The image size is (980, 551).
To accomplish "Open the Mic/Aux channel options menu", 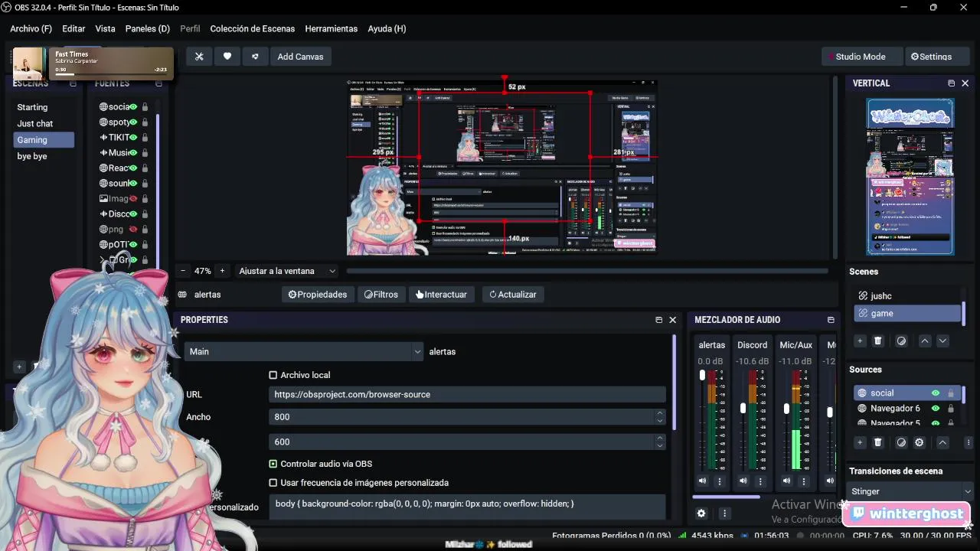I will (804, 481).
